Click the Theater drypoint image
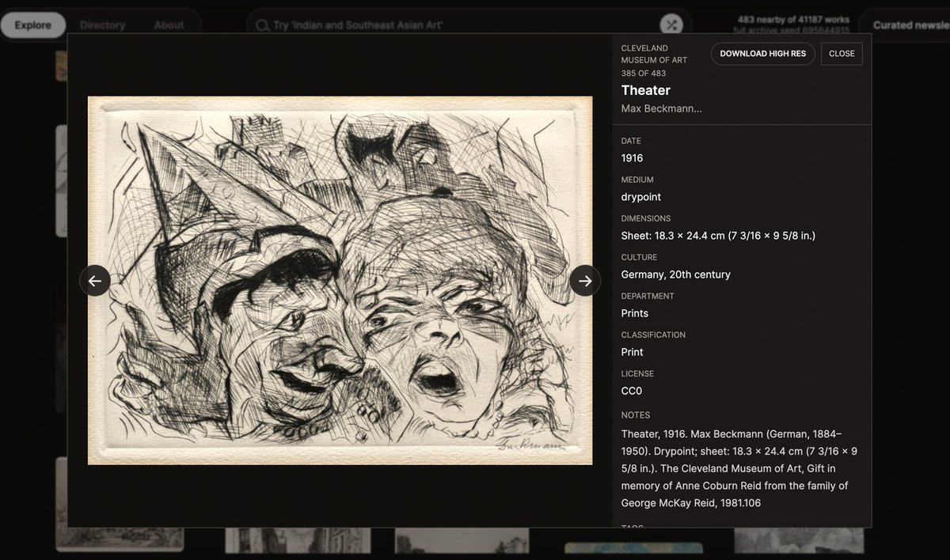950x560 pixels. point(340,280)
